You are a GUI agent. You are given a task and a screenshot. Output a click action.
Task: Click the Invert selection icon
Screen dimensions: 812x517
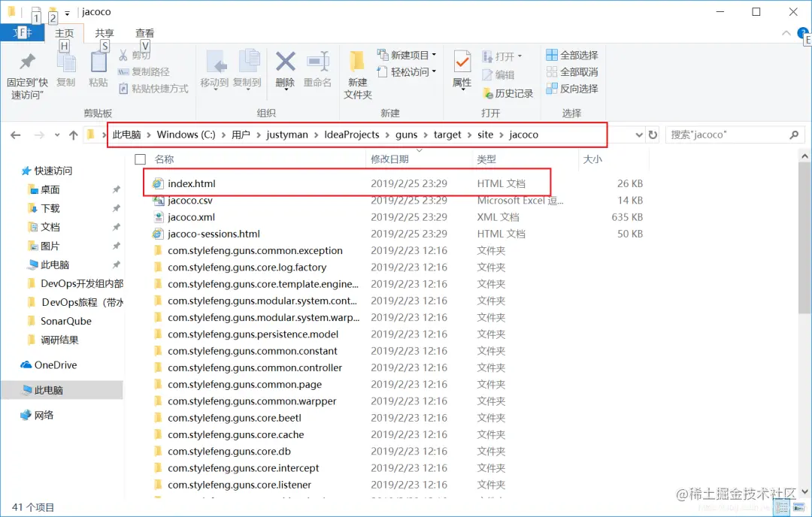(552, 89)
